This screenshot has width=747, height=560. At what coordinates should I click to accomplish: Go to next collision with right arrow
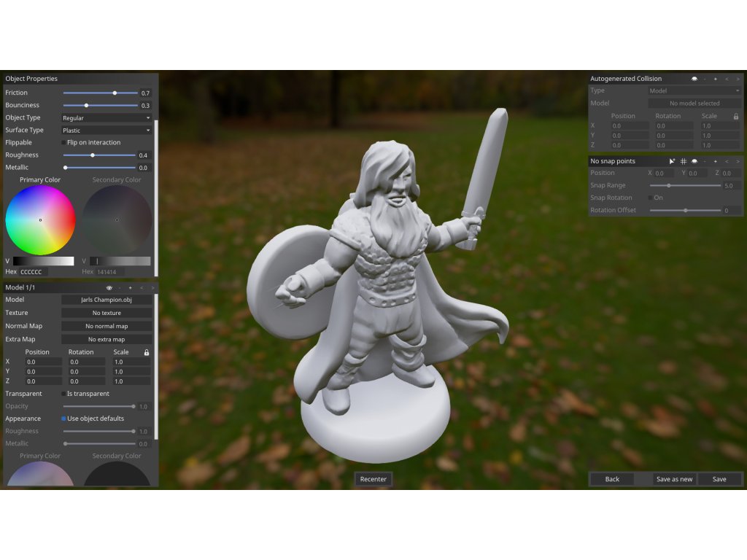pyautogui.click(x=738, y=79)
